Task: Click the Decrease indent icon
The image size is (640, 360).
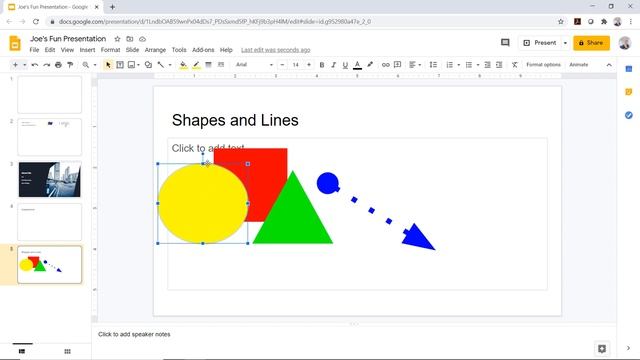Action: (487, 65)
